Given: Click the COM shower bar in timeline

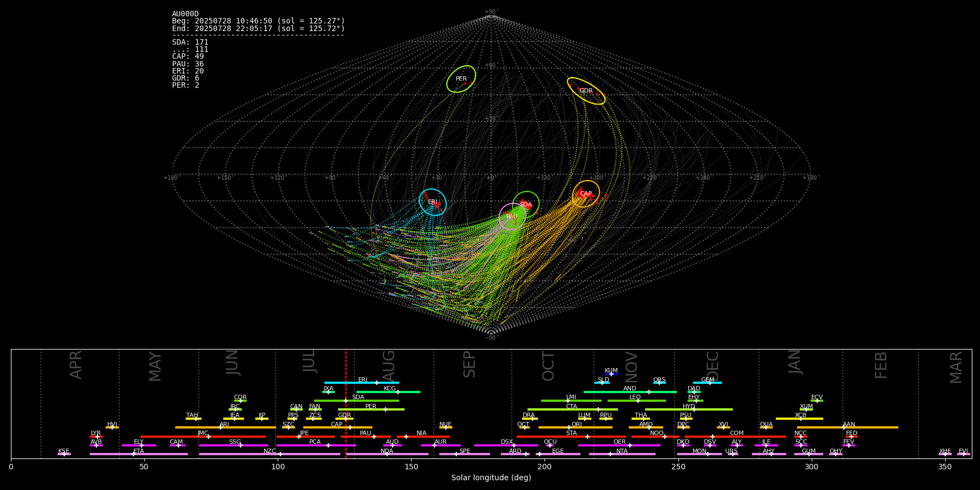Looking at the screenshot, I should click(736, 437).
